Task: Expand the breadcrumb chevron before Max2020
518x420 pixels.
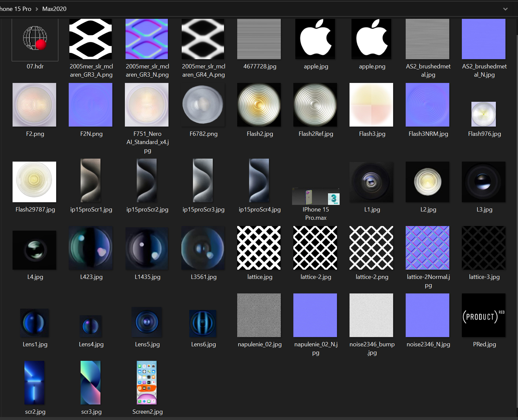Action: (37, 9)
